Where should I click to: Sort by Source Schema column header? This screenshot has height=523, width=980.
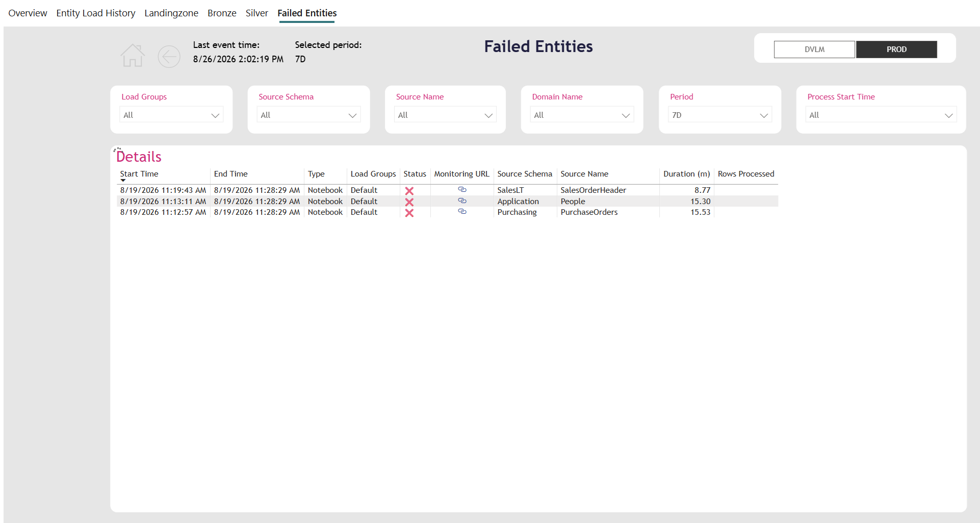click(x=525, y=174)
